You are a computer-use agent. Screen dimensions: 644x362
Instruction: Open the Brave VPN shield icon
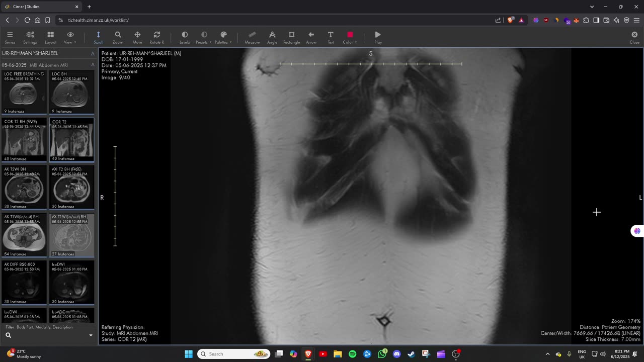tap(626, 20)
